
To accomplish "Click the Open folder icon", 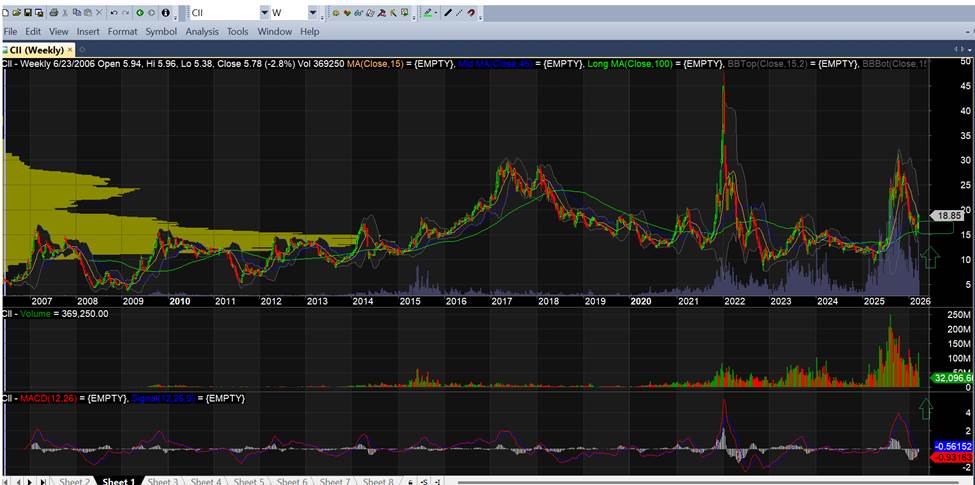I will (x=17, y=13).
